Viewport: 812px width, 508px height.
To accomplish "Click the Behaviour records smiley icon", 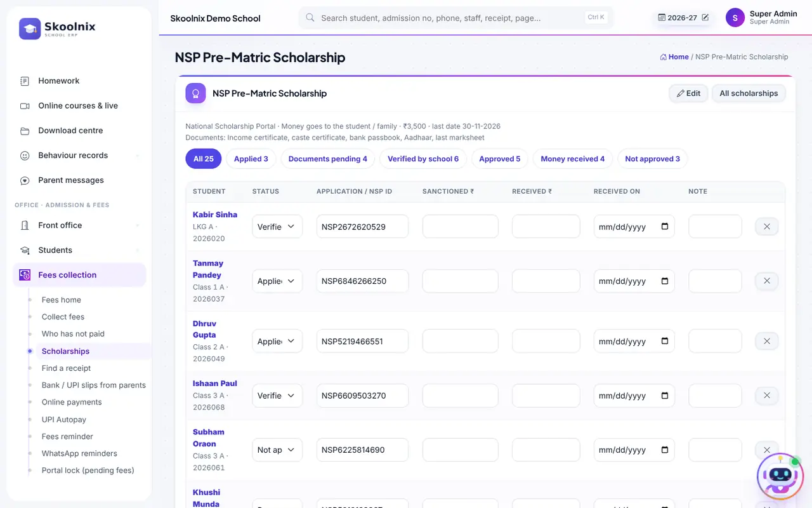I will pos(25,156).
